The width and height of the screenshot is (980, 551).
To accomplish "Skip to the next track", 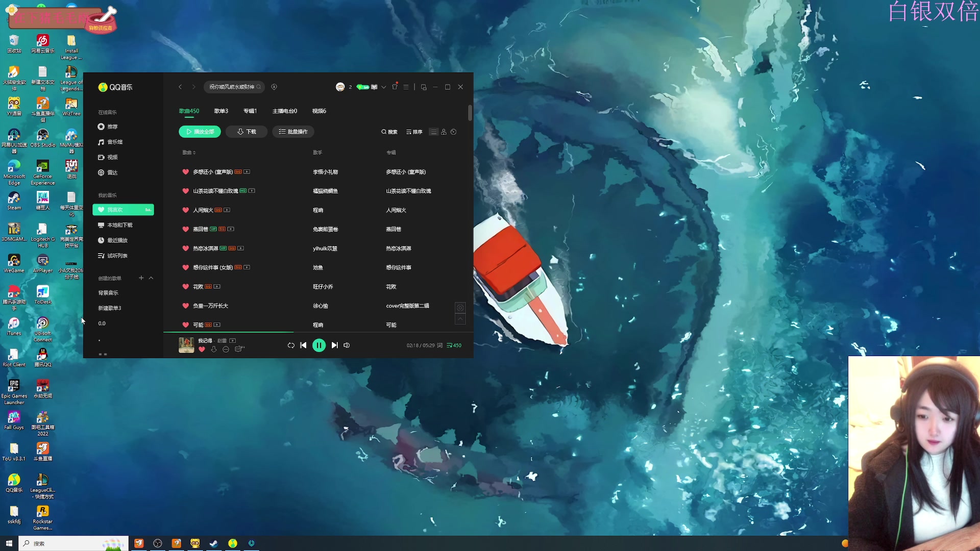I will (334, 345).
